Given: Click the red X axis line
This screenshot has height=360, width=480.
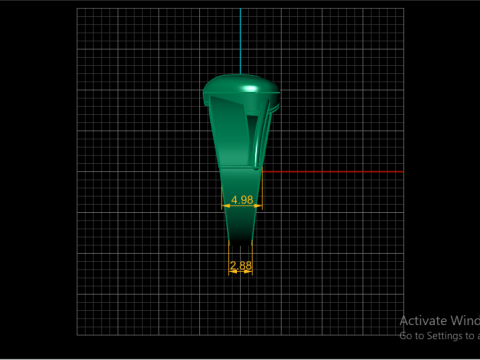Looking at the screenshot, I should [333, 172].
